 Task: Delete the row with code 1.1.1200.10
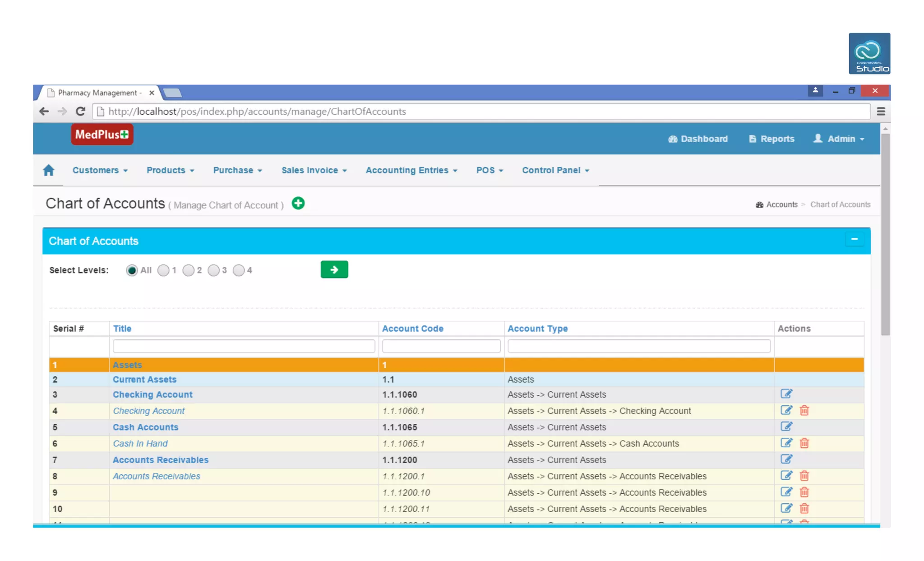coord(804,492)
